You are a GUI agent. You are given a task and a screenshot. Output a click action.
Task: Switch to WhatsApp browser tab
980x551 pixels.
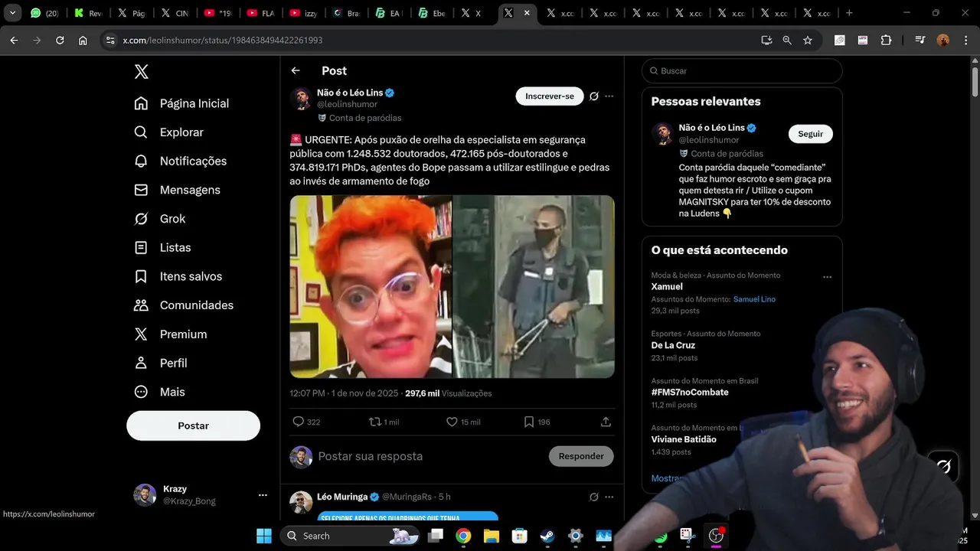45,13
